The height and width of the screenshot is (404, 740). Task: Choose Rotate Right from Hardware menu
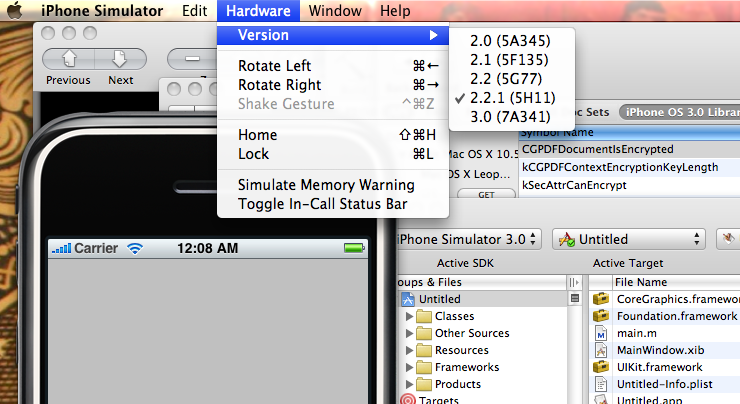click(333, 84)
